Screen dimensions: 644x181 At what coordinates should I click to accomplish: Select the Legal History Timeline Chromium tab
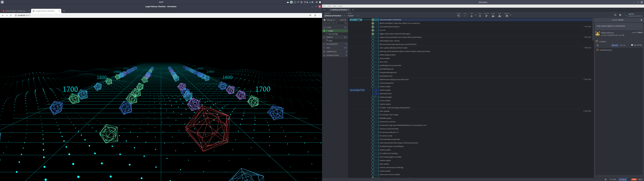tap(46, 11)
